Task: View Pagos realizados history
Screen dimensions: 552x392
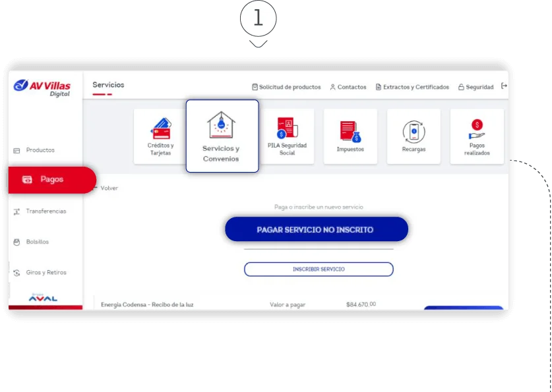Action: tap(477, 135)
